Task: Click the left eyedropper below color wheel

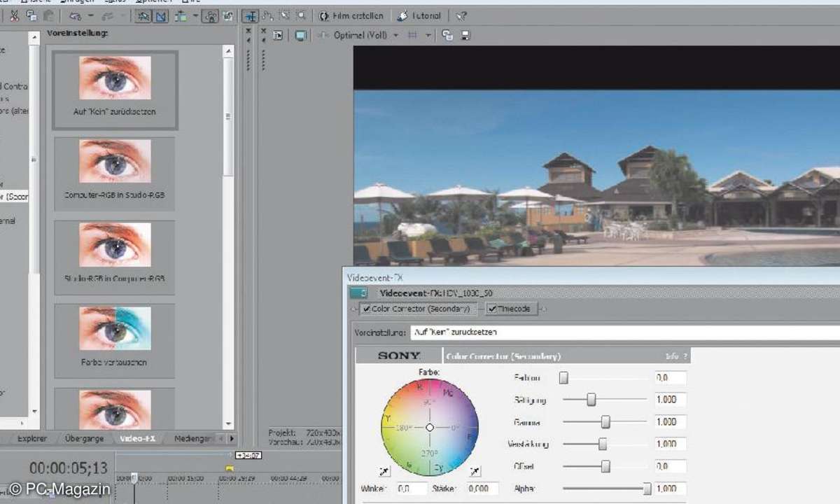Action: tap(384, 472)
